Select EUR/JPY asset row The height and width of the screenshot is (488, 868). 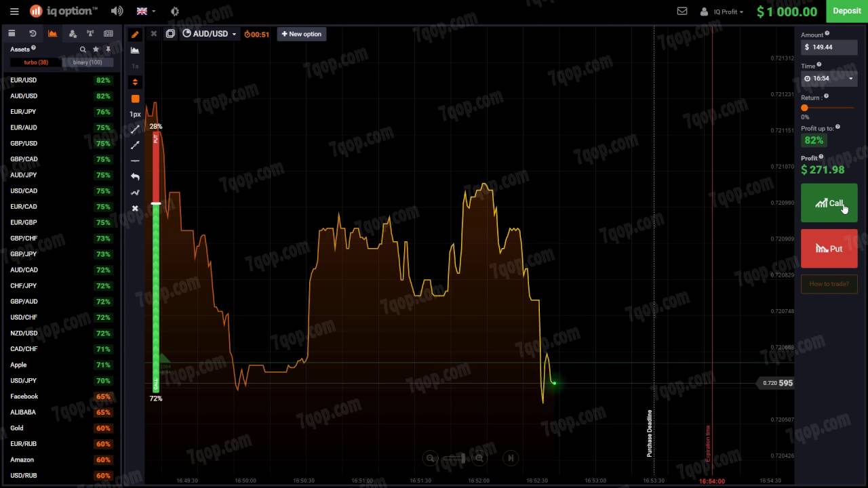tap(60, 112)
